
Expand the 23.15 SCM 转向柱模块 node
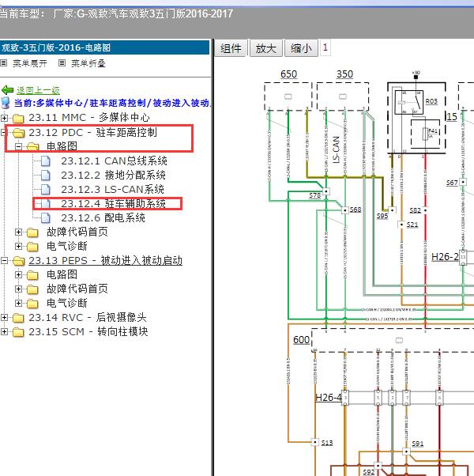click(x=4, y=331)
